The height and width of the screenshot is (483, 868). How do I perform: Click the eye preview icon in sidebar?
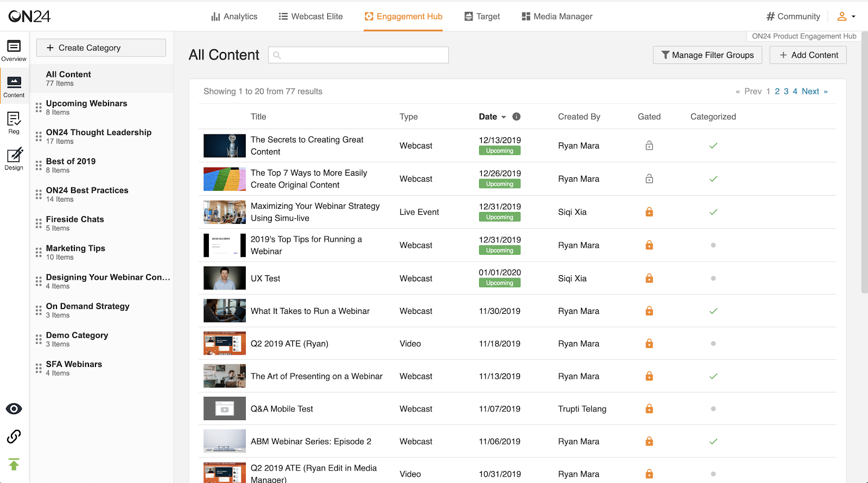[x=14, y=409]
